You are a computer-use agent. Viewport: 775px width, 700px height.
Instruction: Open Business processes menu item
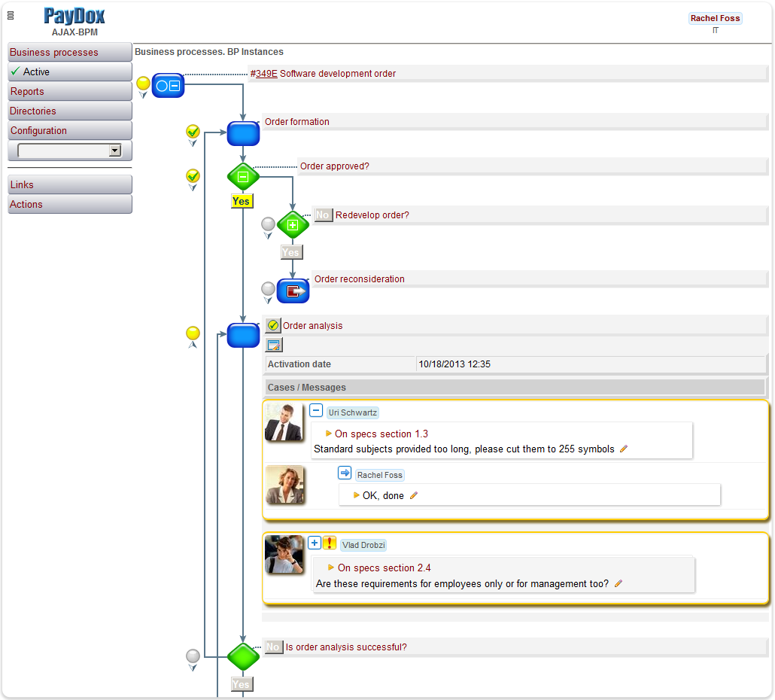tap(70, 52)
